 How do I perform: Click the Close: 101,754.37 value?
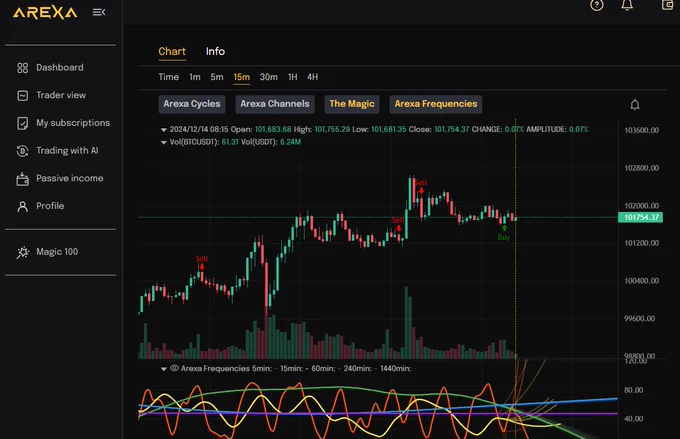coord(451,129)
